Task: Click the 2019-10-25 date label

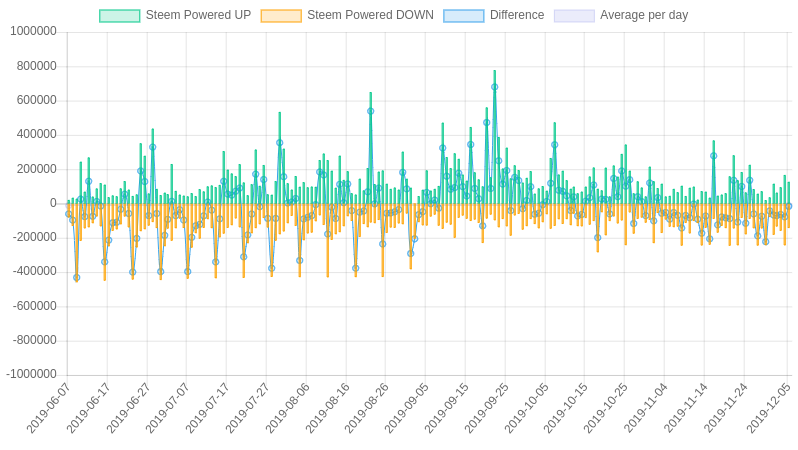Action: [x=605, y=408]
